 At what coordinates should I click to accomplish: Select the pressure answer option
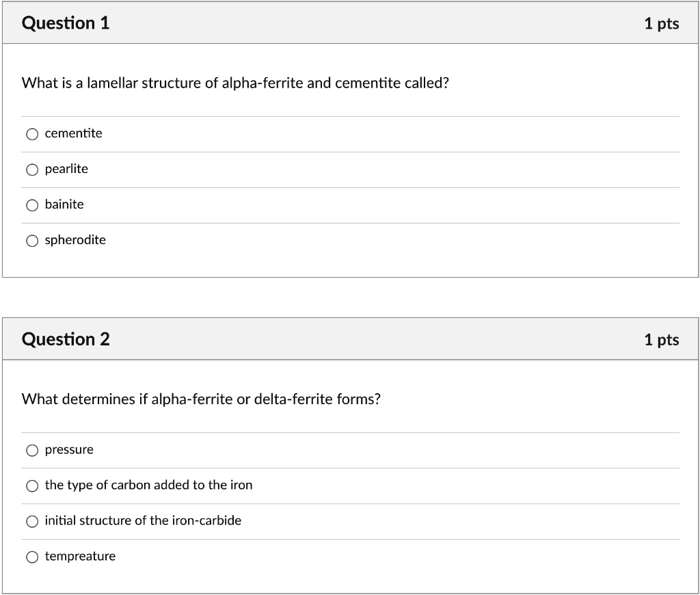tap(68, 450)
